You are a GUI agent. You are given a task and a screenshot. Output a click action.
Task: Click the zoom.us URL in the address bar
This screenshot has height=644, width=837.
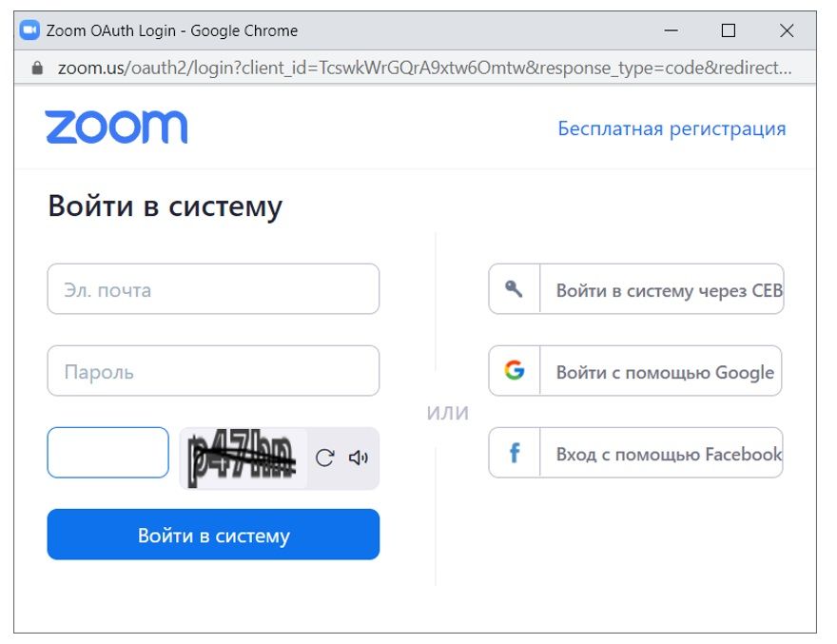424,68
